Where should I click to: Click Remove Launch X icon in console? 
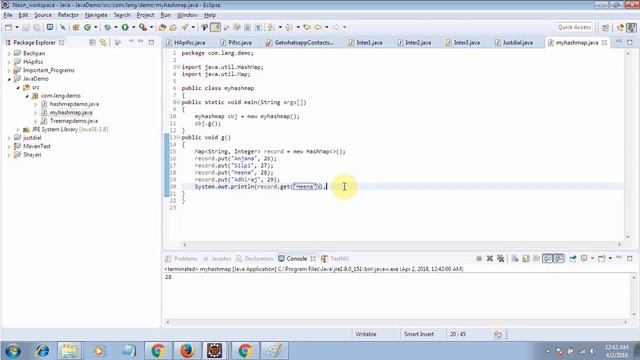coord(490,258)
